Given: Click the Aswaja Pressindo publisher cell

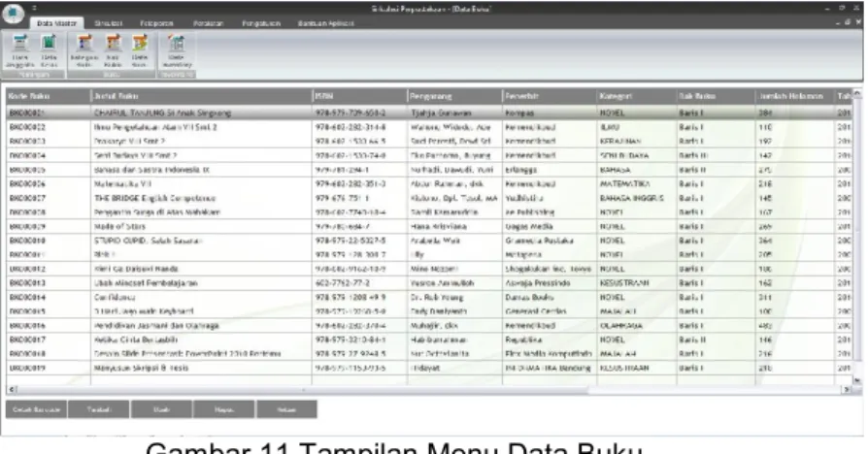Looking at the screenshot, I should pos(550,283).
